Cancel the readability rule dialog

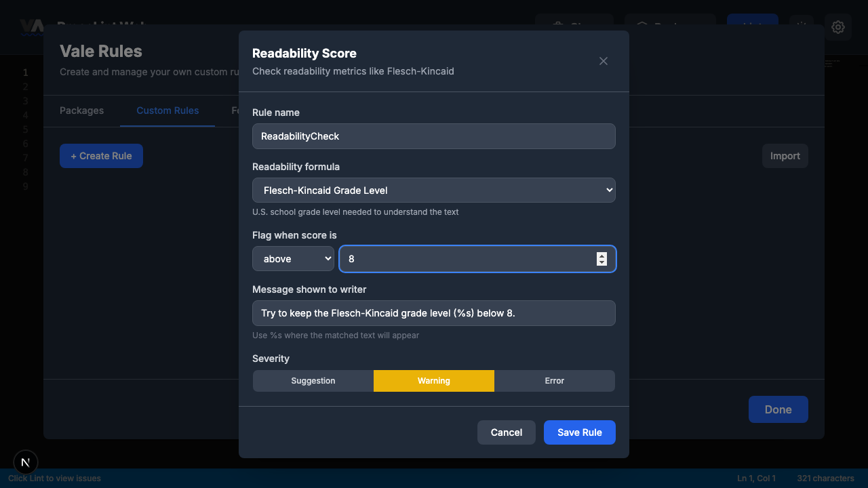(506, 432)
